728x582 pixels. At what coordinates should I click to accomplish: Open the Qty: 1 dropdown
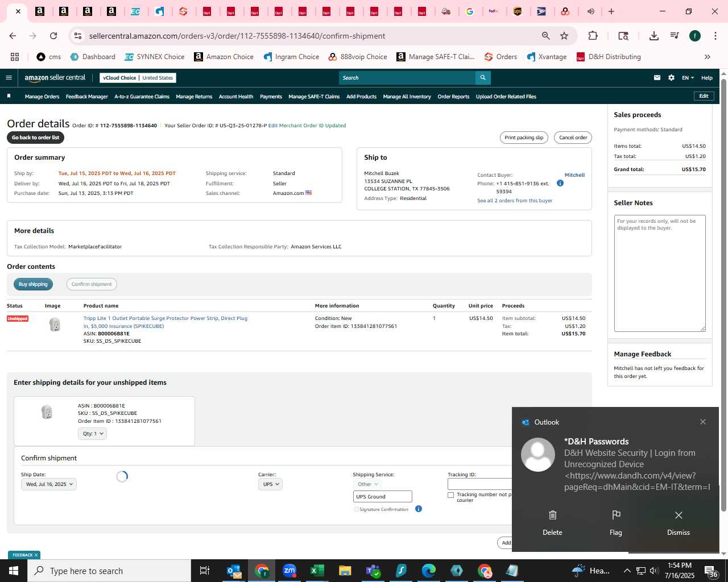(93, 434)
